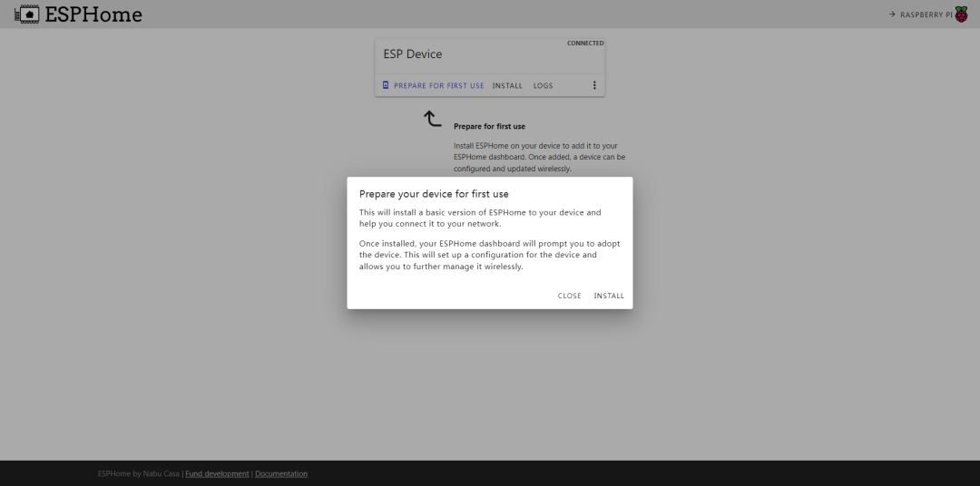Viewport: 980px width, 486px height.
Task: Click the Raspberry Pi logo icon
Action: point(961,15)
